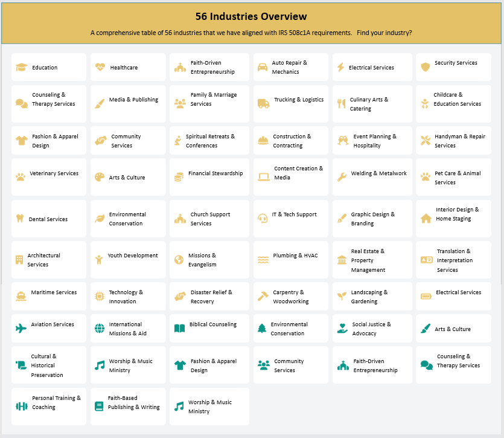Click the "Fashion & Apparel Design" label with teal shirt
The image size is (504, 438).
tap(214, 366)
